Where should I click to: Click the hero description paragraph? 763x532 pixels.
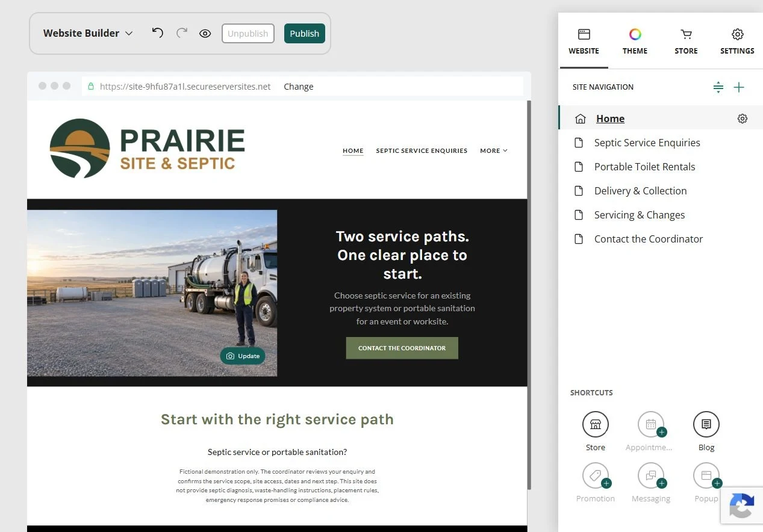point(402,308)
